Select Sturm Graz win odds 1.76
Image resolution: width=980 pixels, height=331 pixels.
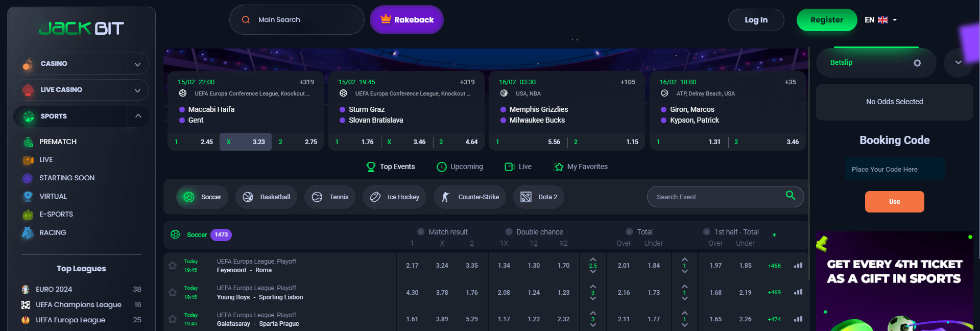(354, 142)
